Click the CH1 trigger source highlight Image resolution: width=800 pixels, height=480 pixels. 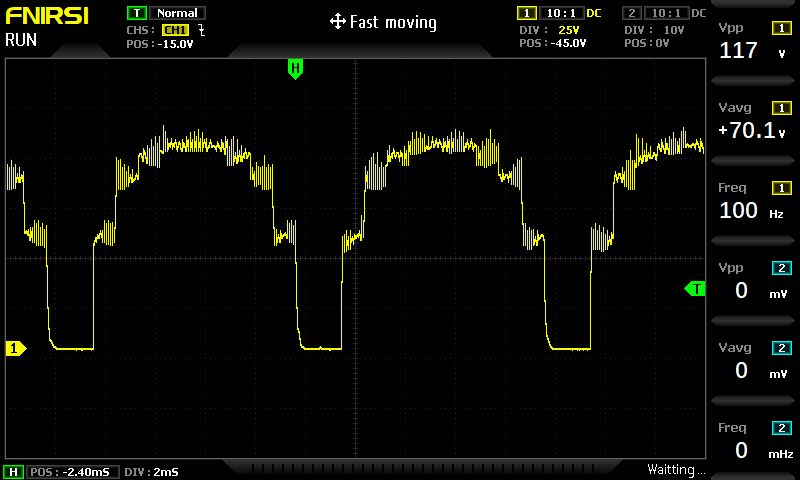(x=175, y=30)
